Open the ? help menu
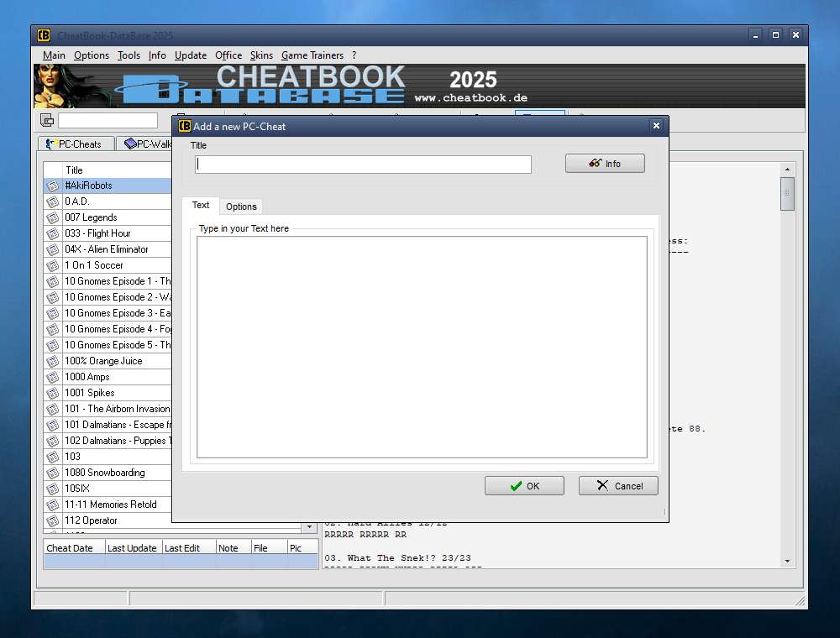Screen dimensions: 840x638 click(x=354, y=55)
